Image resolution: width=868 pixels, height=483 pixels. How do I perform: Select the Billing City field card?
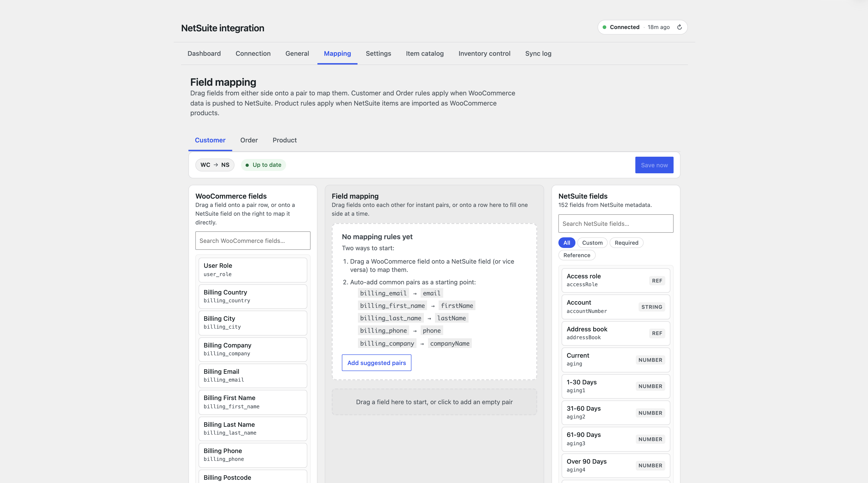[x=253, y=323]
